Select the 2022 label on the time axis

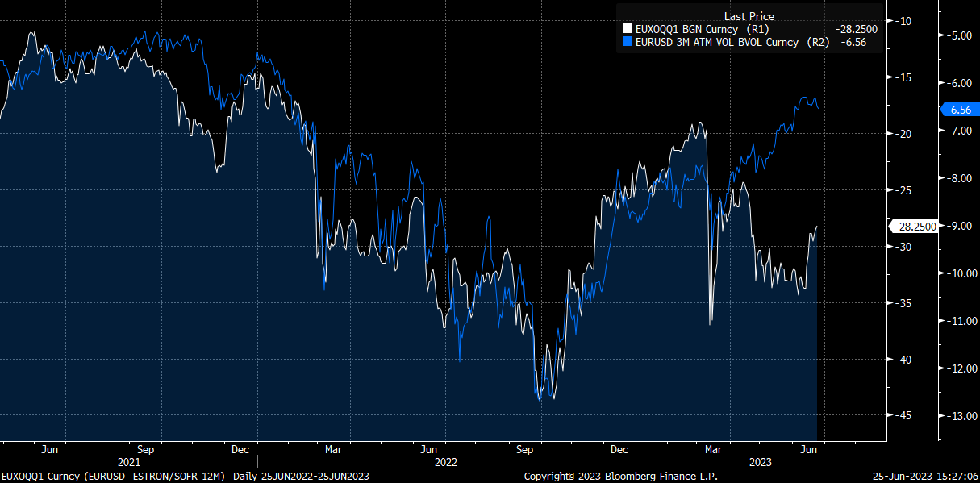pyautogui.click(x=444, y=463)
